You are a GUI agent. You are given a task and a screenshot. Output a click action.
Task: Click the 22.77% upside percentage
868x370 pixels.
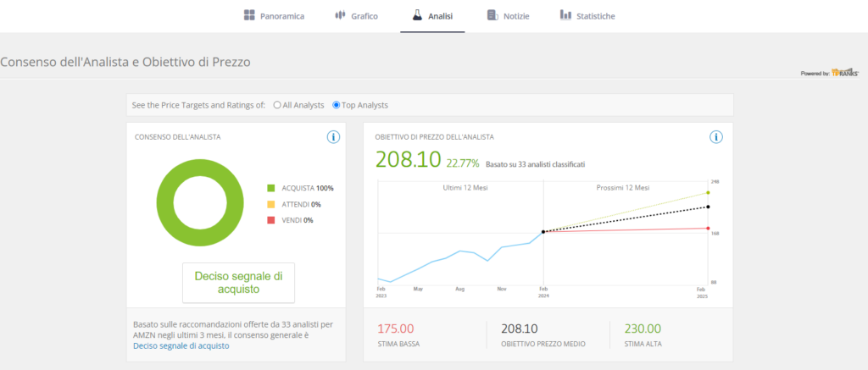(x=463, y=163)
